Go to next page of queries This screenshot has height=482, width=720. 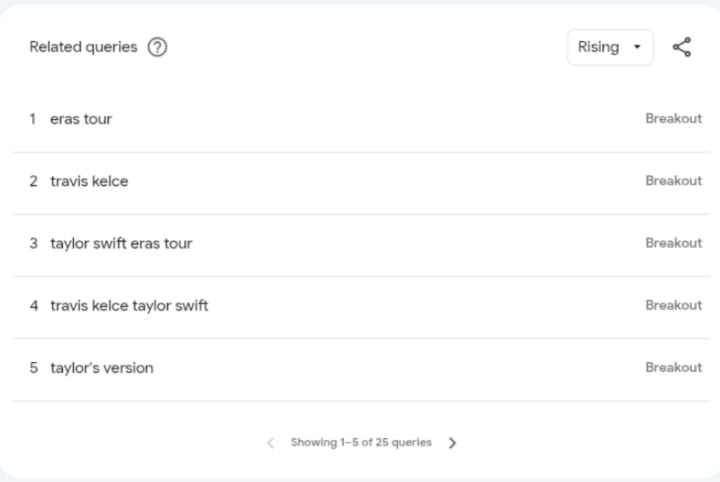(452, 442)
